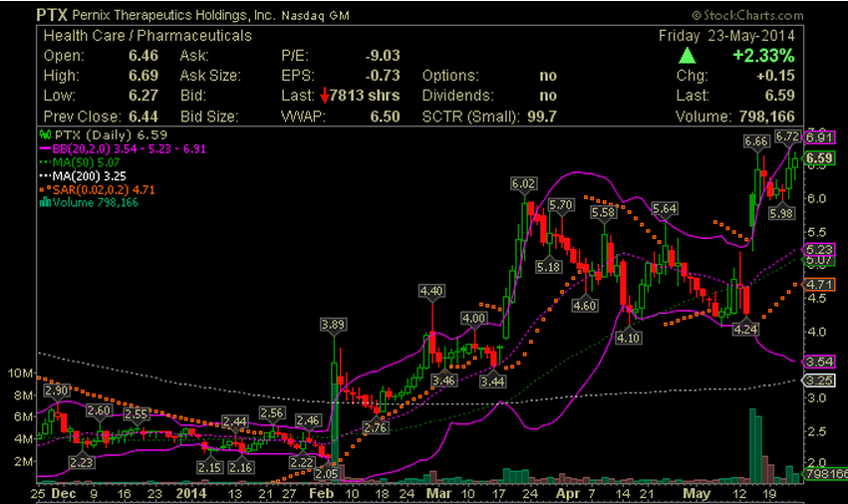Click the StockCharts.com watermark link
848x504 pixels.
coord(747,15)
